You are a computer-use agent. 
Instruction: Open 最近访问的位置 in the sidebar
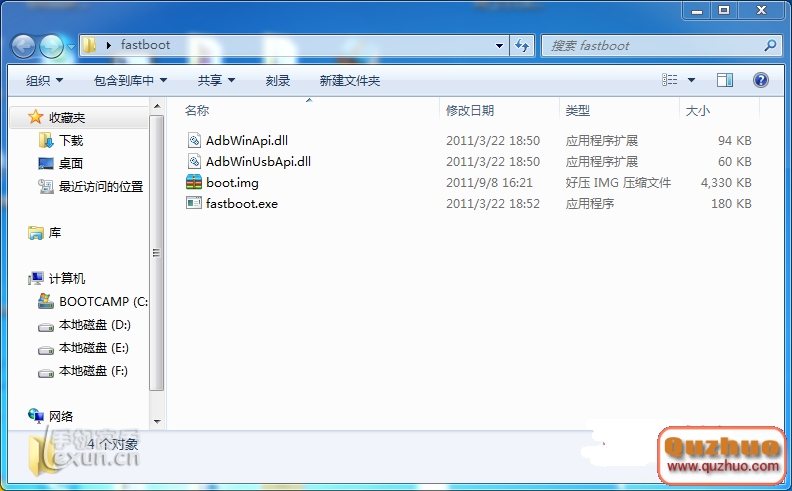tap(101, 186)
